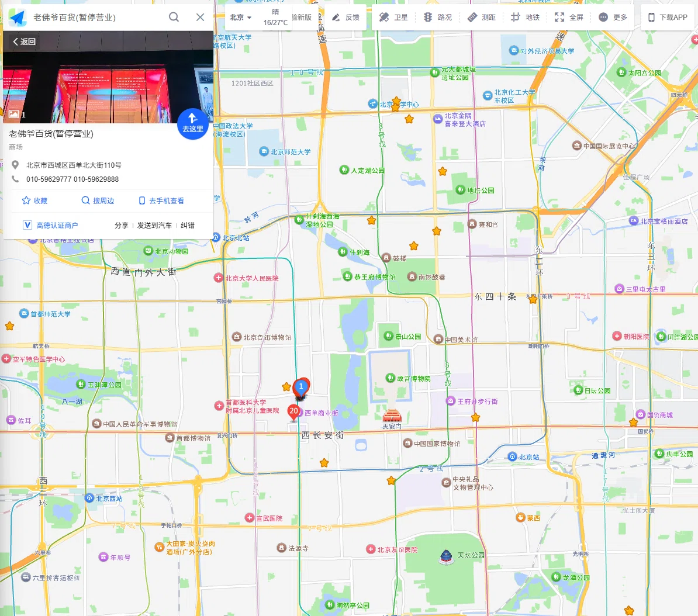Click the 天安门 landmark icon
This screenshot has width=698, height=616.
coord(392,416)
